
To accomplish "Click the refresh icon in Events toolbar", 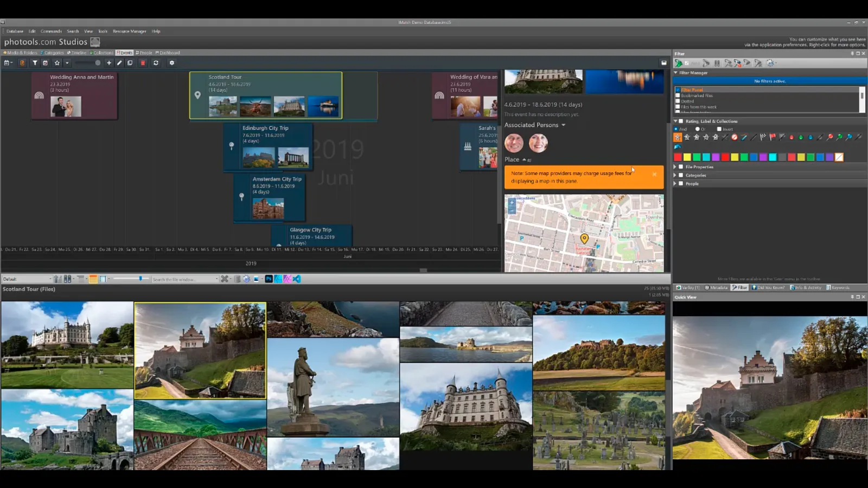I will [156, 63].
